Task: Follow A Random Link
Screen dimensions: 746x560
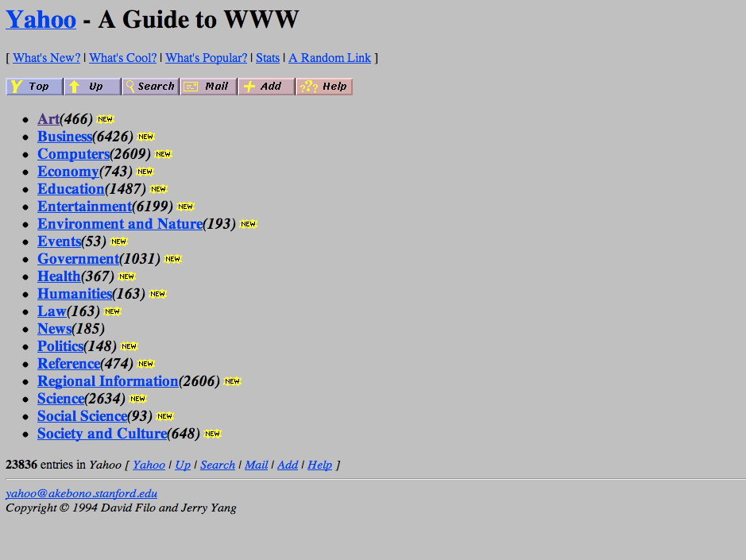Action: tap(330, 58)
